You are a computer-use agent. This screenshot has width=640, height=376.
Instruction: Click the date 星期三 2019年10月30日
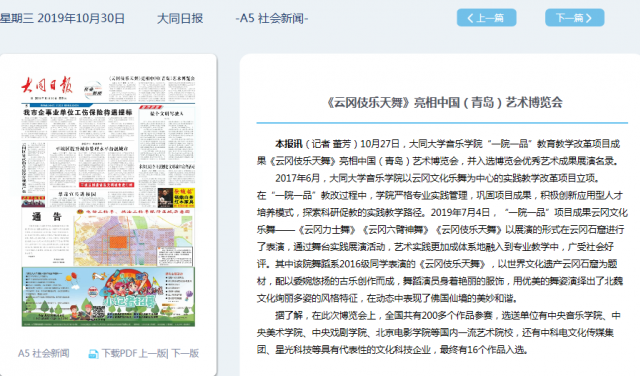tap(62, 18)
